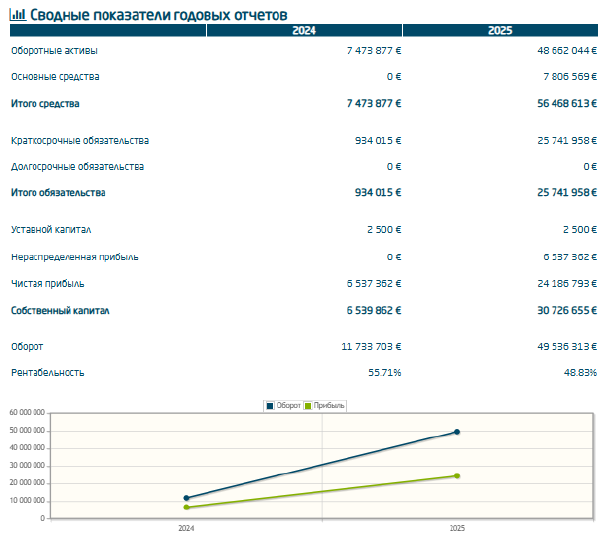Click the 2024 label on chart x-axis

pos(186,528)
